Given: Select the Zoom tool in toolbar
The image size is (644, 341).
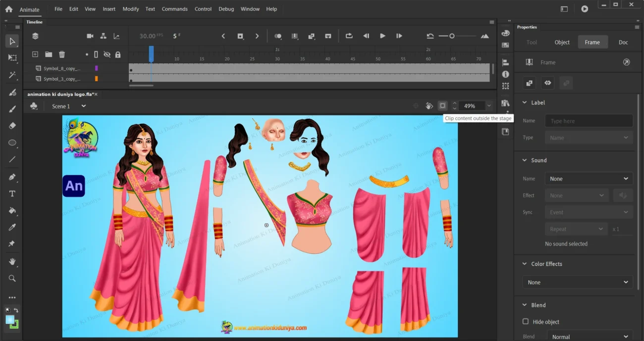Looking at the screenshot, I should pos(12,278).
